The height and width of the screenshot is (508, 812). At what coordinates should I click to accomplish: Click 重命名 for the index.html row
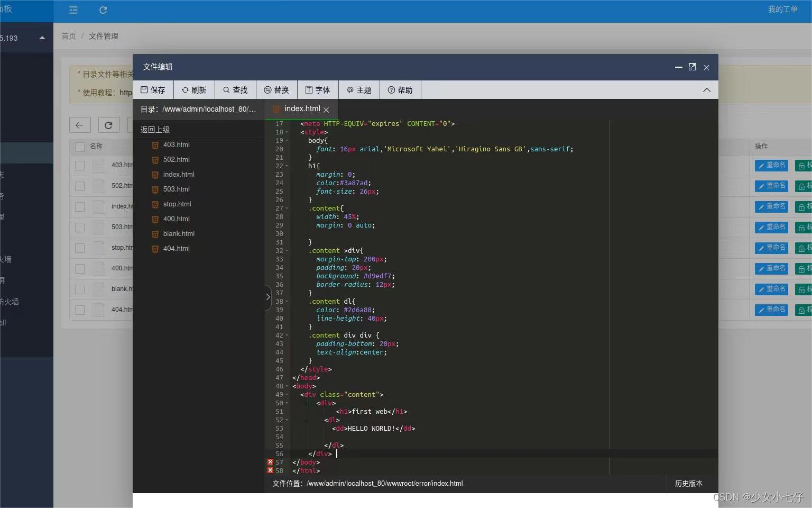(x=772, y=206)
